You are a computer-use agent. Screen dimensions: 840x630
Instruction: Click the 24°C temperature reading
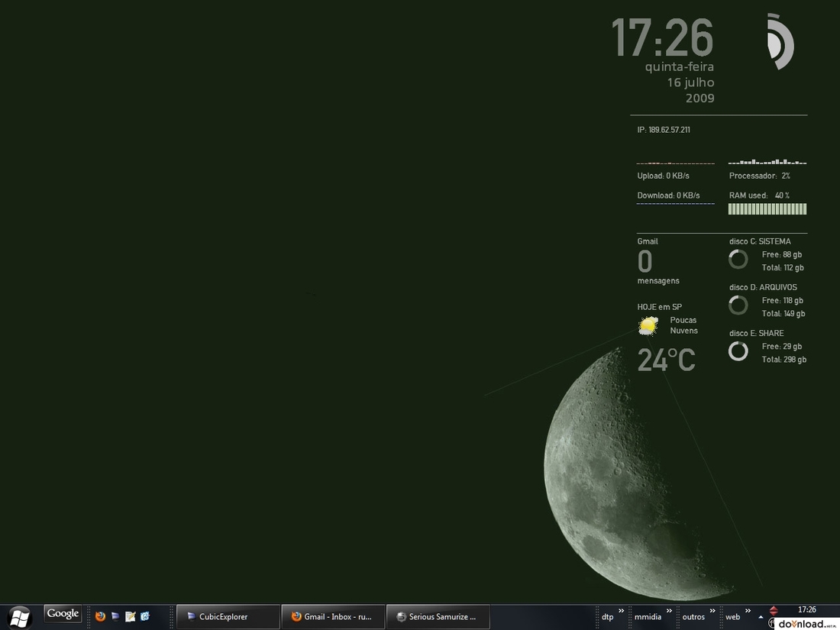667,360
